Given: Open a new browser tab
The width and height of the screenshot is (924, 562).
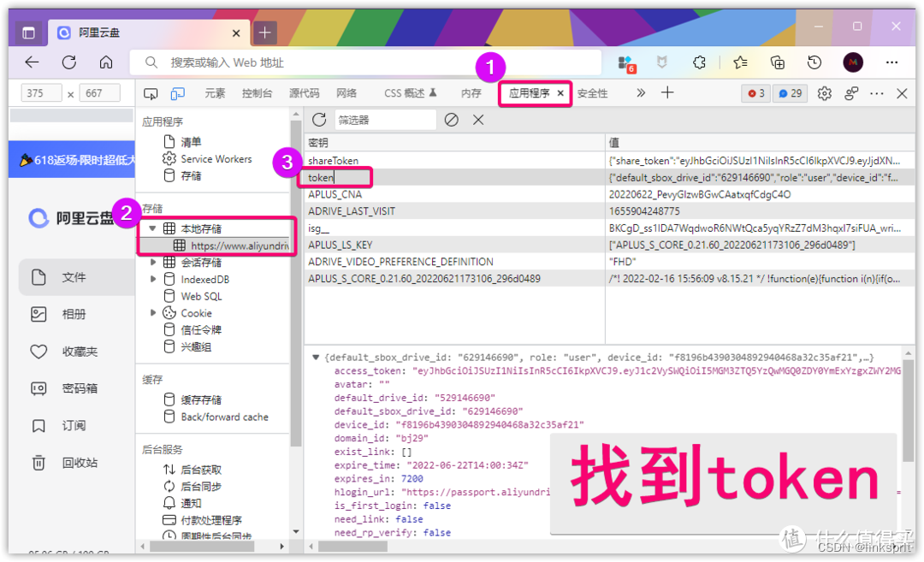Looking at the screenshot, I should pos(264,33).
